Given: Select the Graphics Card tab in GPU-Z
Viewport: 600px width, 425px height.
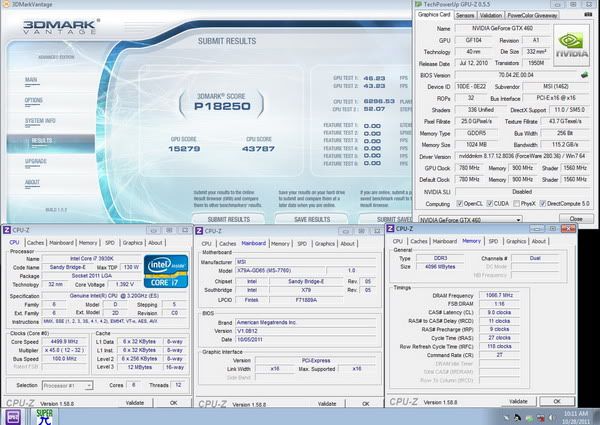Looking at the screenshot, I should 434,15.
